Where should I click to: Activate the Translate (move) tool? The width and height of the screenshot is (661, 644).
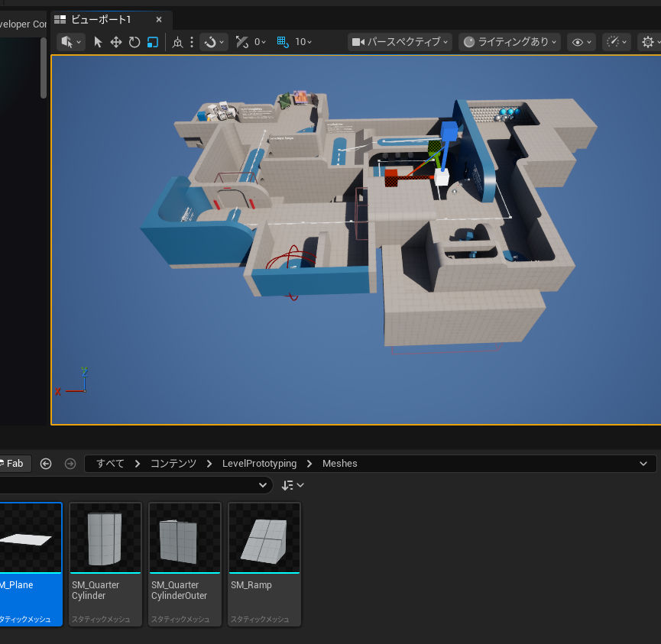[116, 42]
